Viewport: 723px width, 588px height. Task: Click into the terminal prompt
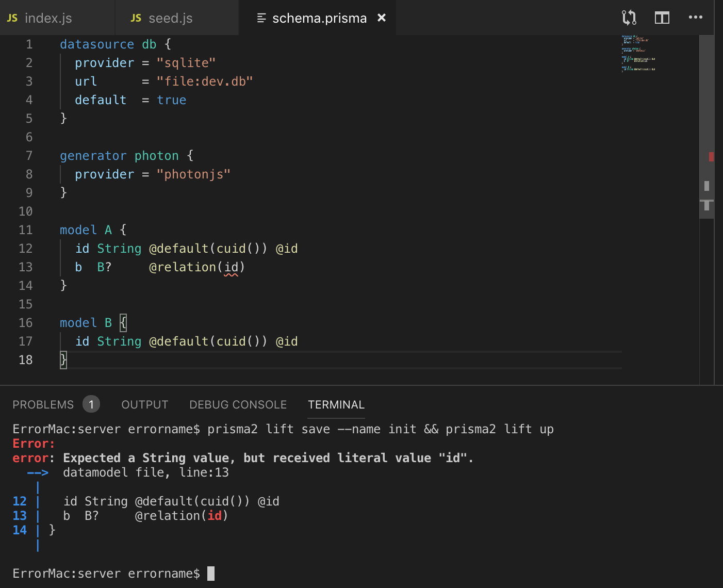(211, 573)
